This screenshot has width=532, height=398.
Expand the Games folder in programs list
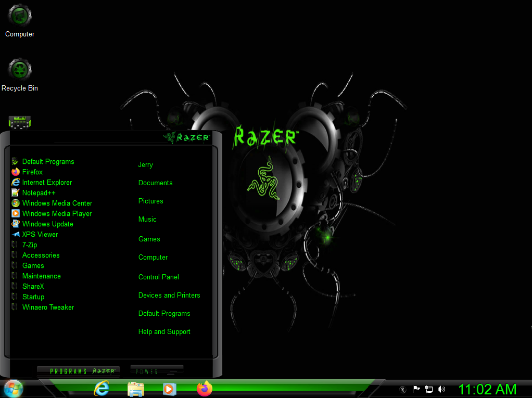(28, 265)
